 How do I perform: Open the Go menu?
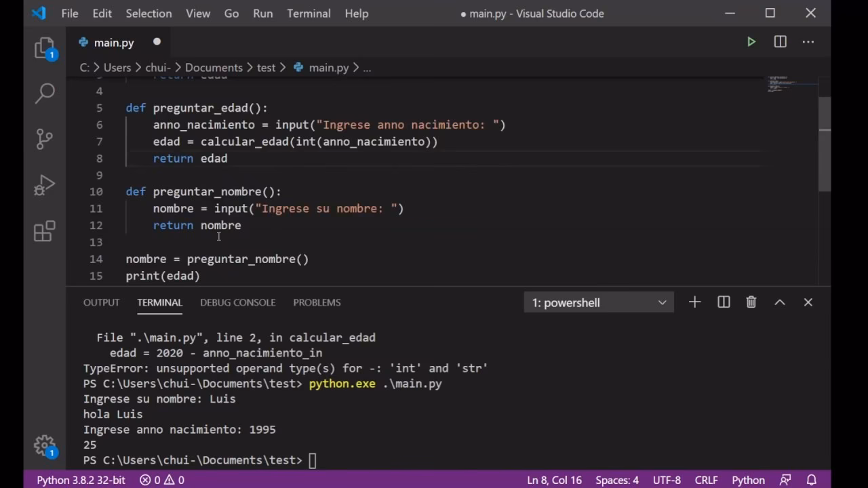pos(231,14)
